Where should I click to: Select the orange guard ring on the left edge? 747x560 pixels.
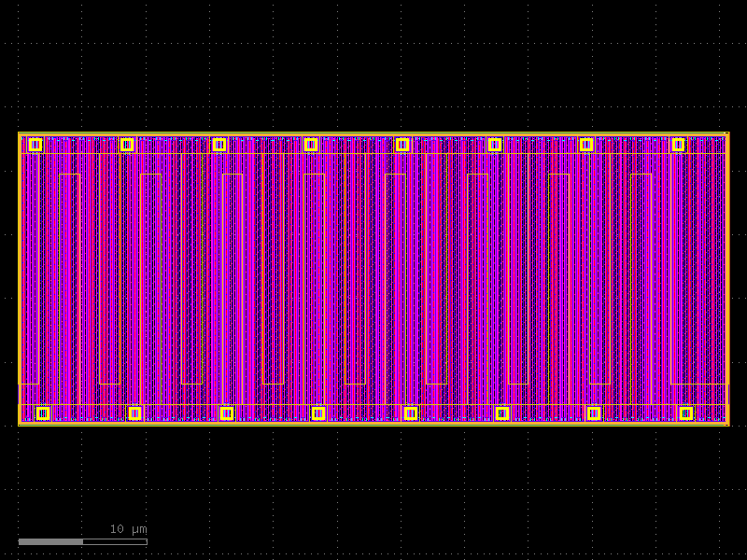pos(19,280)
